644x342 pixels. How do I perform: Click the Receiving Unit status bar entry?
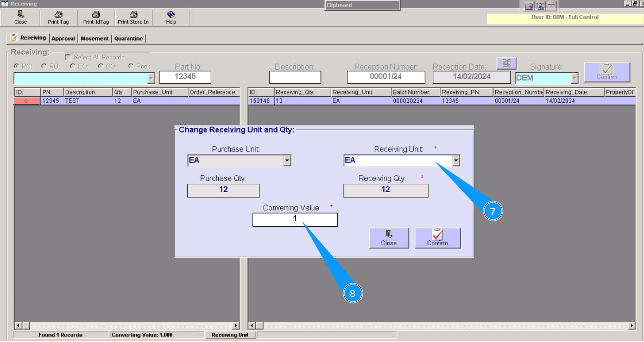230,335
